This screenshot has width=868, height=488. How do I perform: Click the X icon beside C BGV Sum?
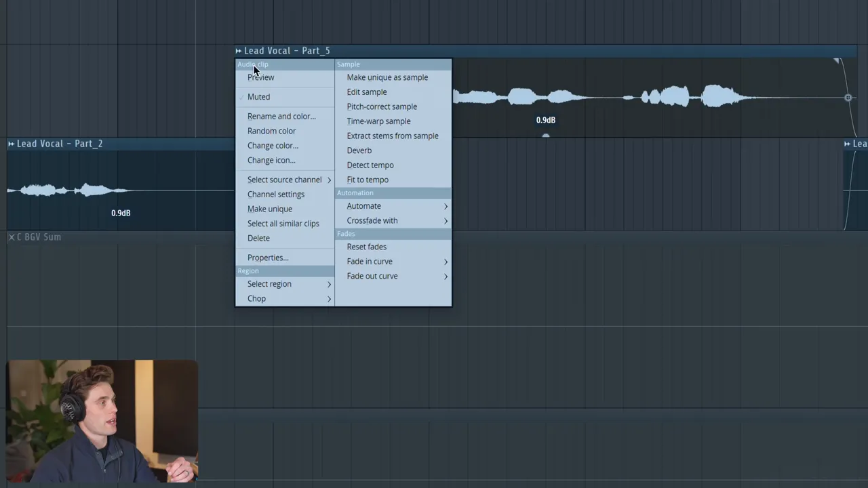(12, 237)
